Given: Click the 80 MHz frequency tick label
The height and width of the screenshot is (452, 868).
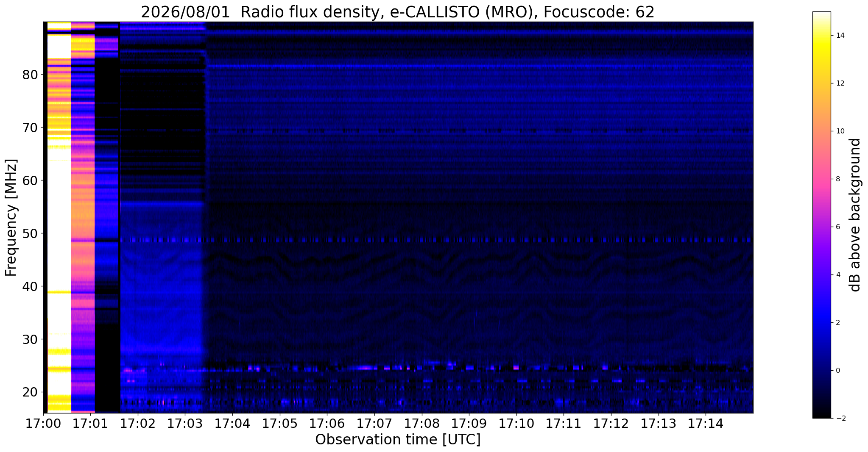Looking at the screenshot, I should pos(30,75).
